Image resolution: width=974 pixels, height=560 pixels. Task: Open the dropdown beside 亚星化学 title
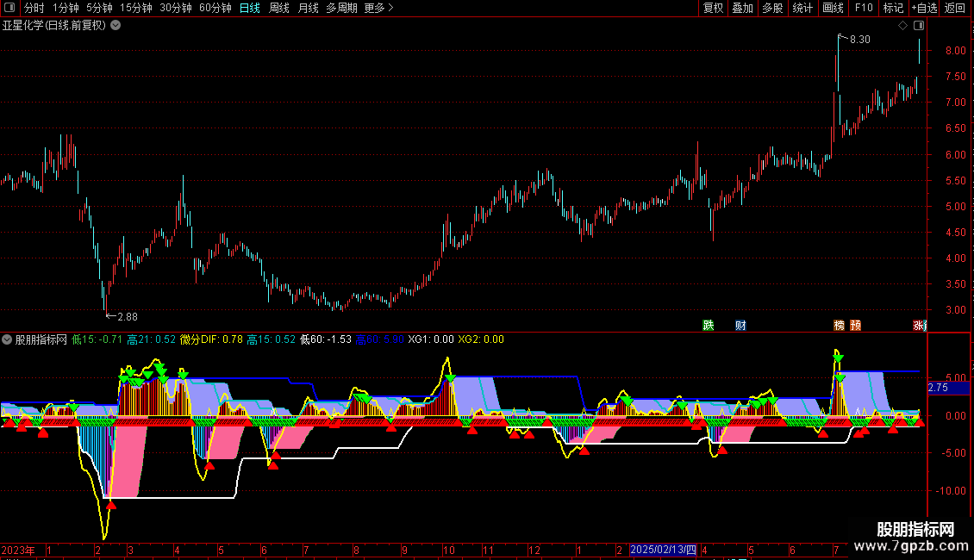click(116, 26)
